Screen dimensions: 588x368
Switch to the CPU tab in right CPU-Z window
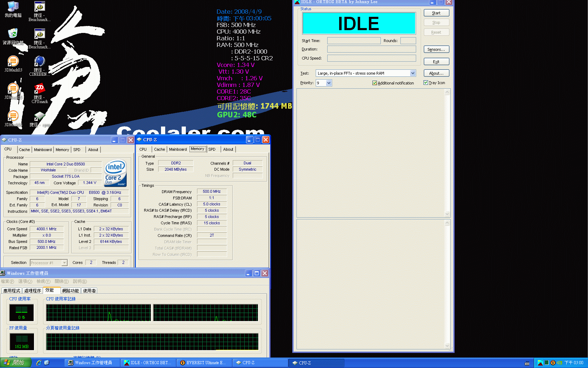pyautogui.click(x=143, y=149)
